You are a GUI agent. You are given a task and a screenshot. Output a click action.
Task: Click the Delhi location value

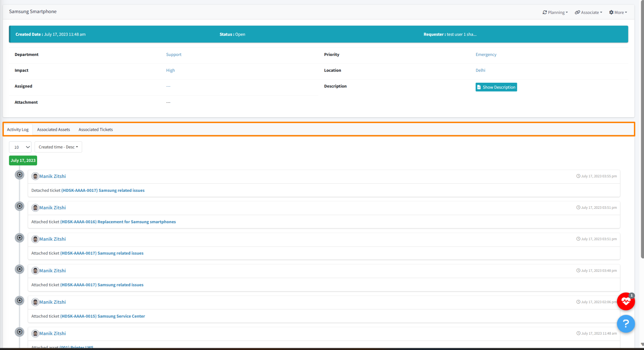pyautogui.click(x=480, y=70)
